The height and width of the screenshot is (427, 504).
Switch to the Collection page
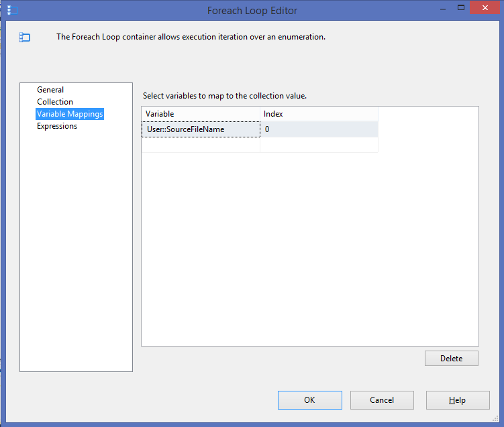pyautogui.click(x=55, y=102)
